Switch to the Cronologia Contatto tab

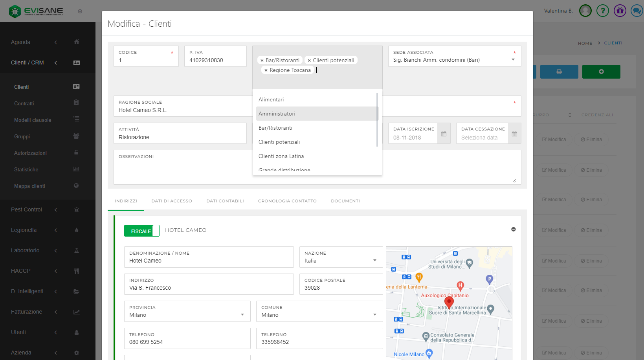pos(287,201)
